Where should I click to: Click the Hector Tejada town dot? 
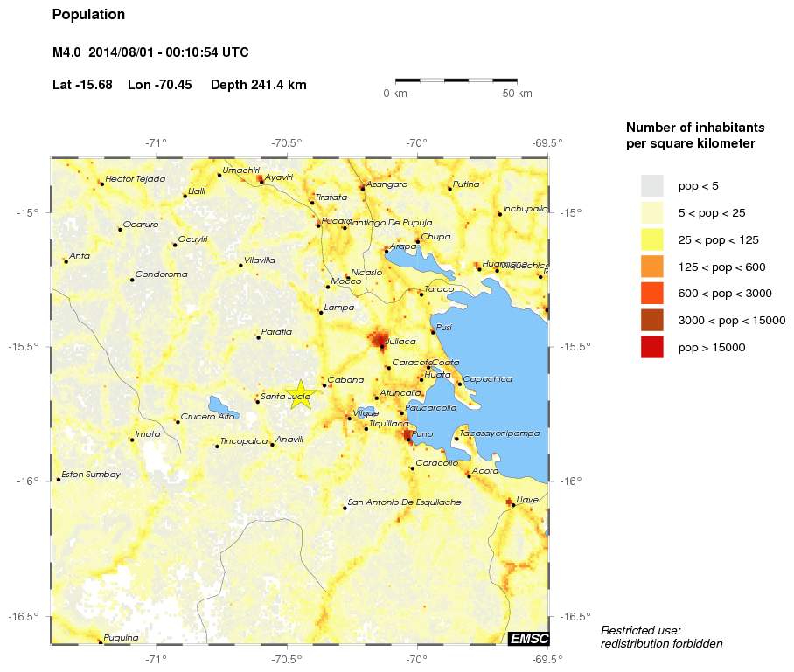tap(102, 184)
